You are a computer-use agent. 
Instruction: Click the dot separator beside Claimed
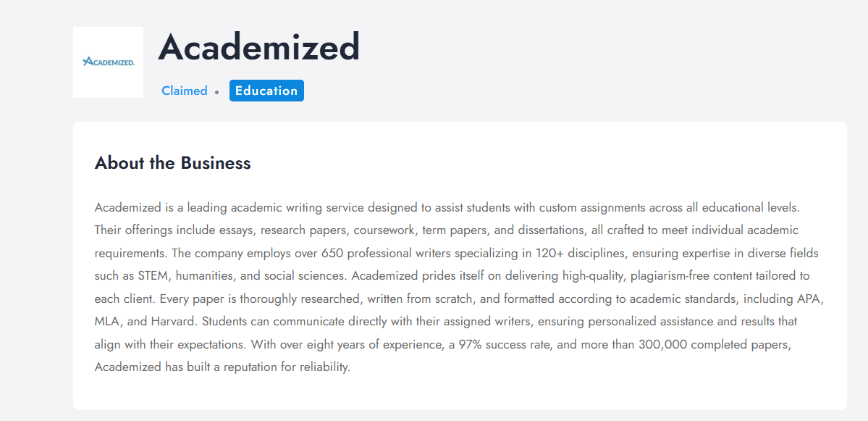click(x=216, y=92)
